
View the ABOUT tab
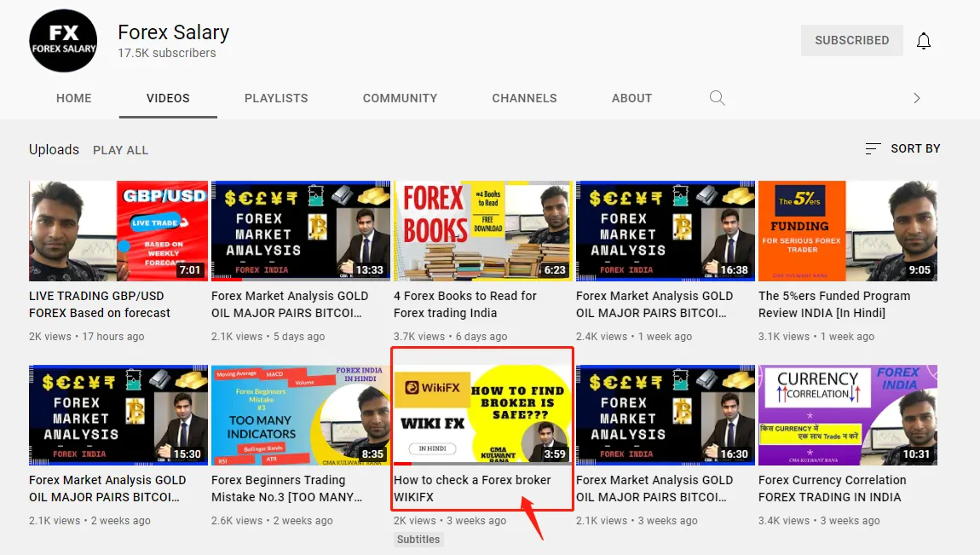631,98
